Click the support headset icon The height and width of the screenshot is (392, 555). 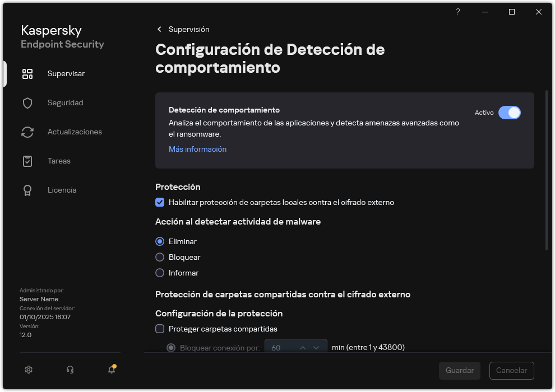(70, 370)
